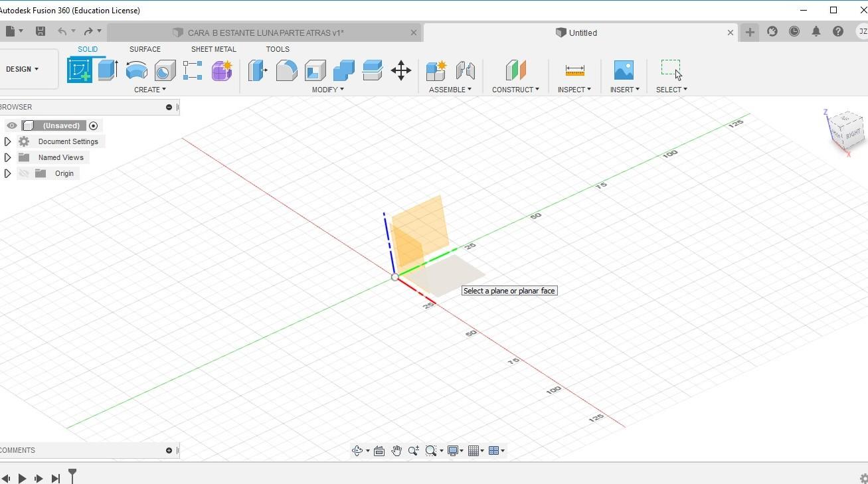868x484 pixels.
Task: Select the Untitled document tab
Action: (x=580, y=33)
